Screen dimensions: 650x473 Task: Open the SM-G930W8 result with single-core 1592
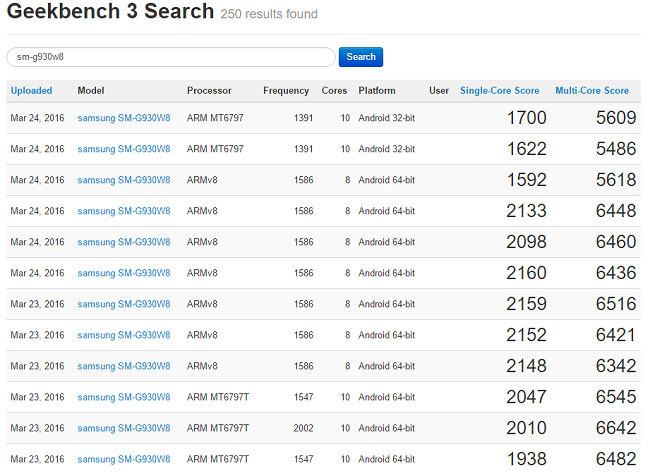click(124, 180)
